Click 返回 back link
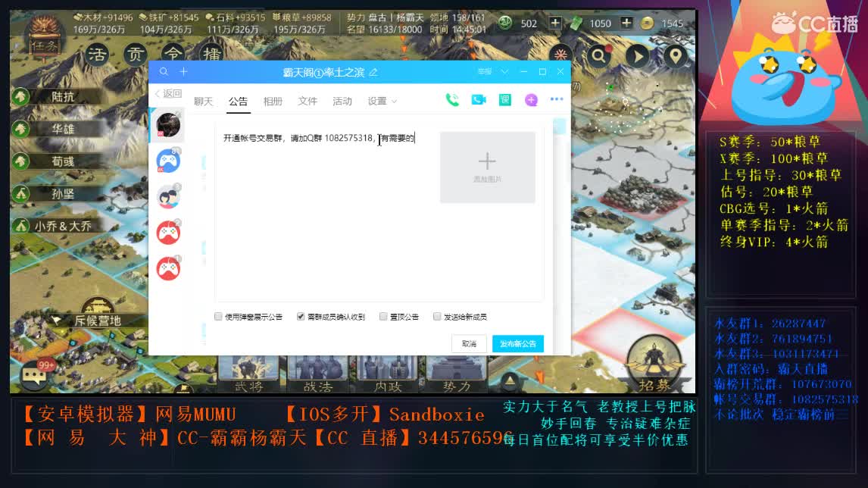 (x=168, y=94)
